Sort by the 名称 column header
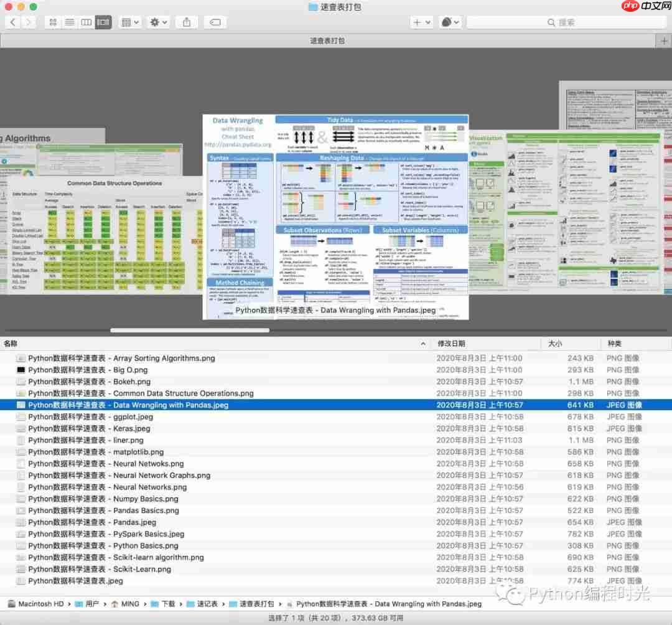Viewport: 672px width, 625px height. [11, 344]
